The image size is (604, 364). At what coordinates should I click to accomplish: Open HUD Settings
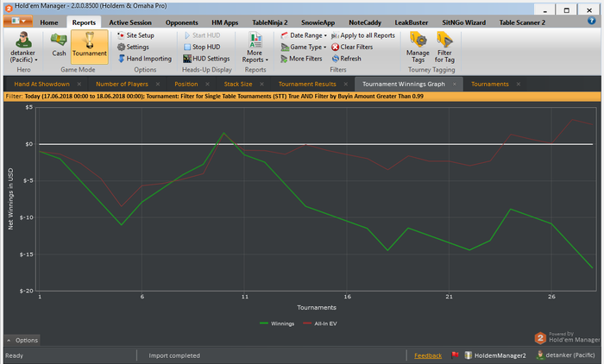click(x=206, y=59)
